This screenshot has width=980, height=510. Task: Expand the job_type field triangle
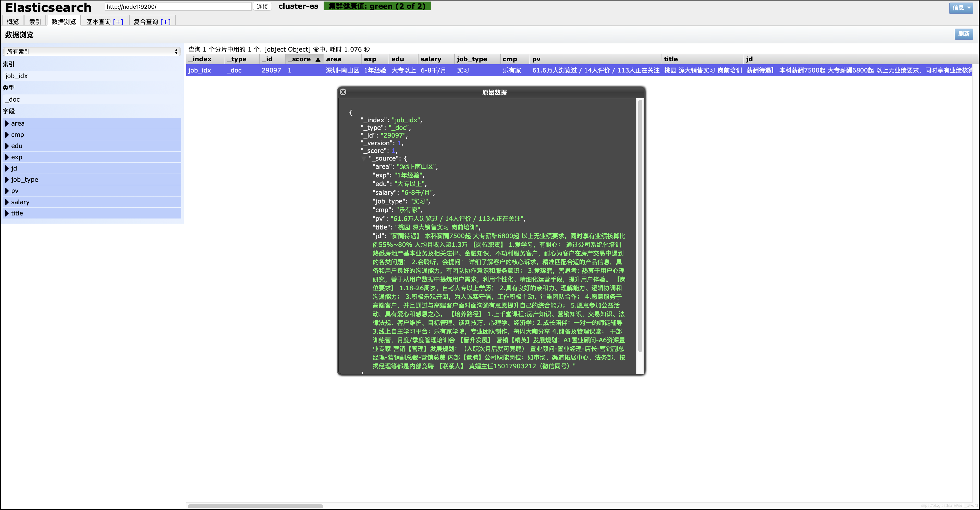(7, 180)
